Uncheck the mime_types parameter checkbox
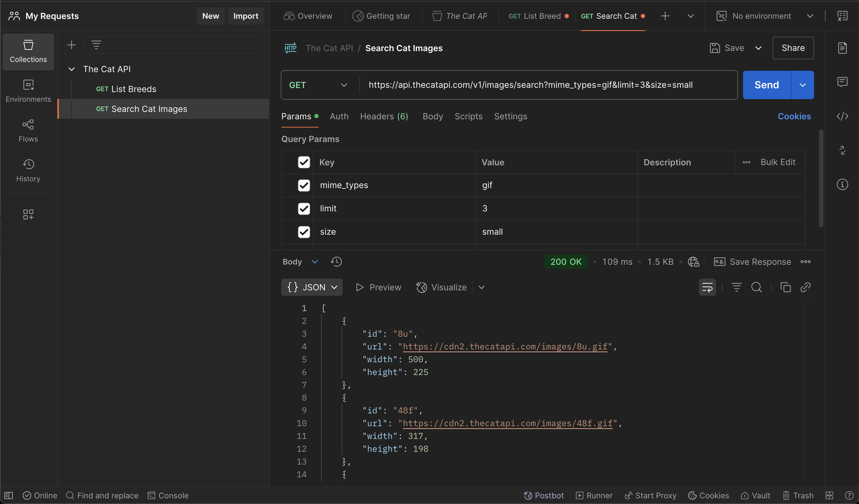The height and width of the screenshot is (504, 859). pos(304,186)
